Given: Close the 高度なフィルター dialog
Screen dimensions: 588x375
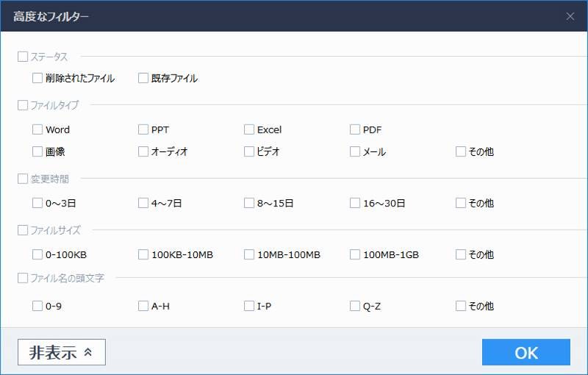Looking at the screenshot, I should (x=570, y=15).
